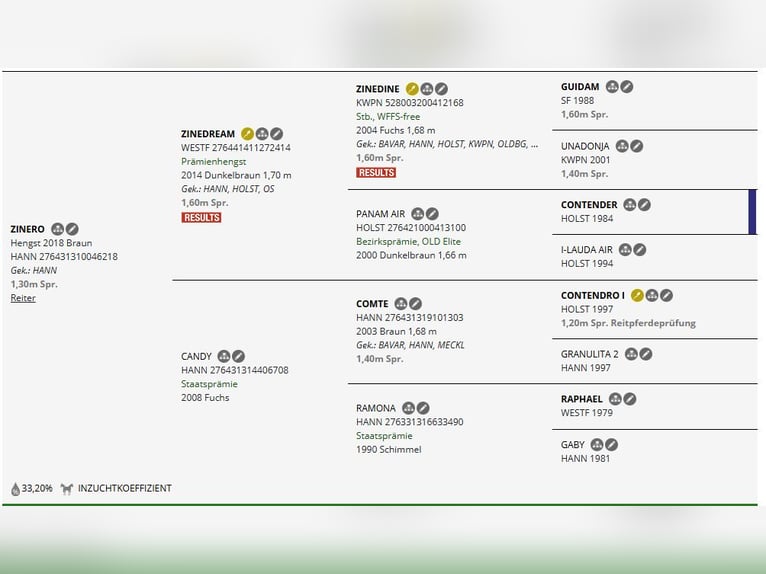Click the pencil edit icon beside ZINERO

click(72, 229)
